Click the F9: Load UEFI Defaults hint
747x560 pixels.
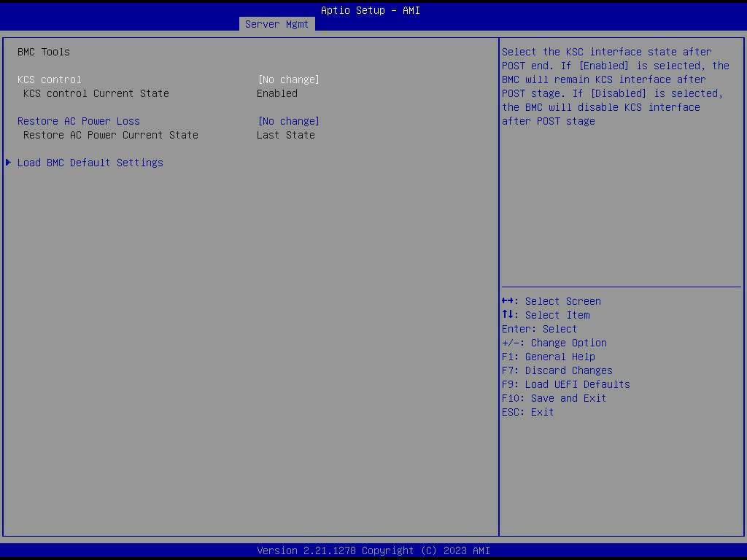click(565, 384)
